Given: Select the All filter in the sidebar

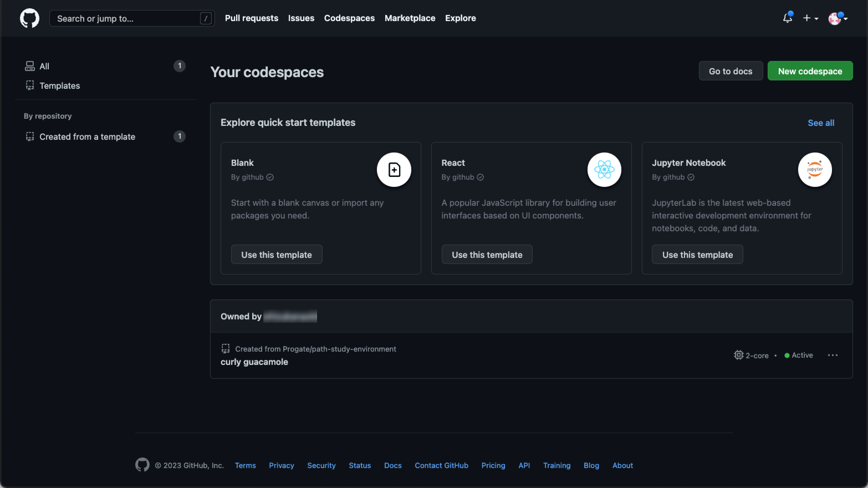Looking at the screenshot, I should point(44,66).
